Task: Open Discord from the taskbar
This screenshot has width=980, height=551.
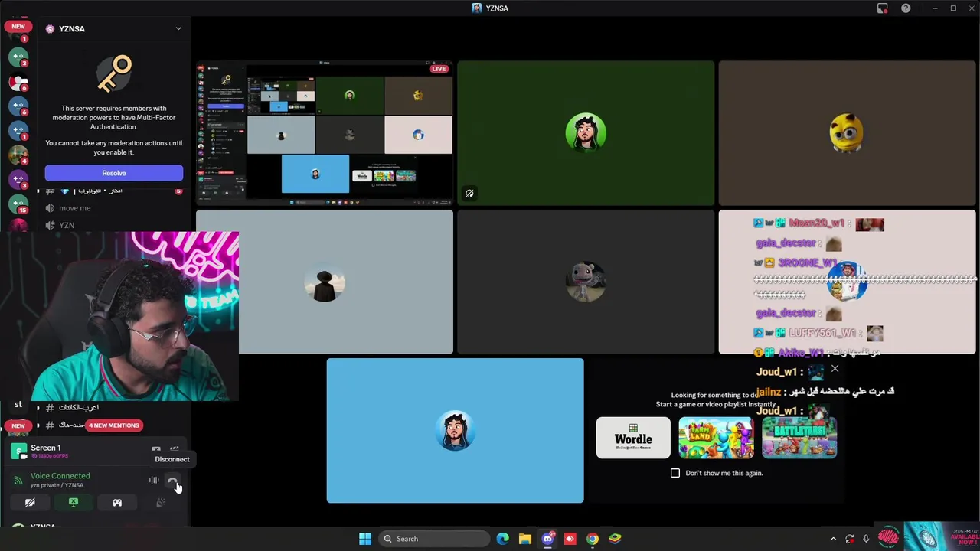Action: pos(547,539)
